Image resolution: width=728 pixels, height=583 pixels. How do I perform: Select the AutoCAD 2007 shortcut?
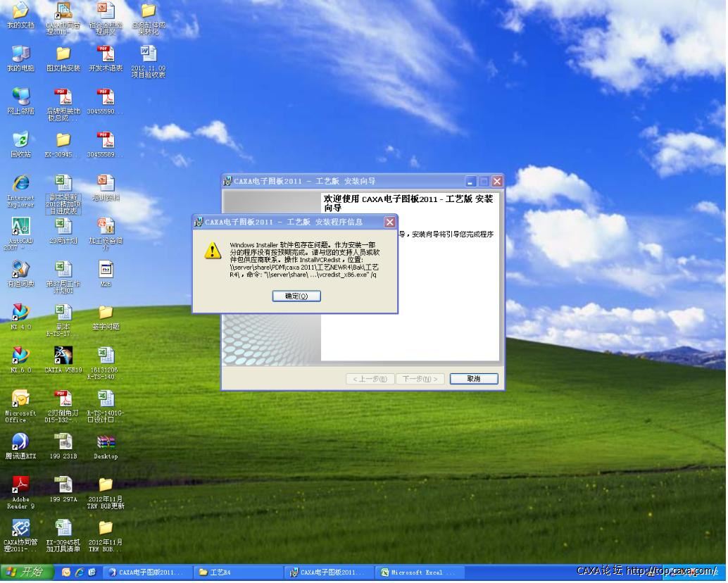click(20, 234)
